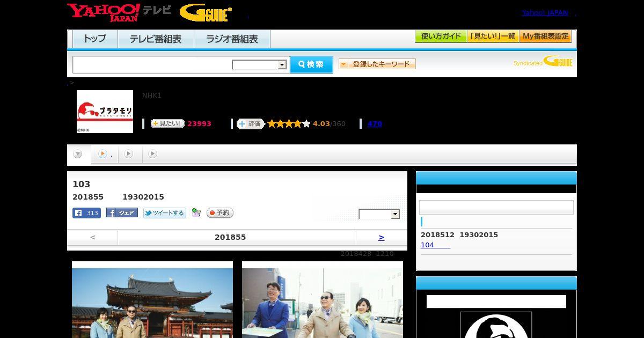Click the Syndicated G-GUIDE logo
The image size is (644, 338).
pyautogui.click(x=543, y=61)
